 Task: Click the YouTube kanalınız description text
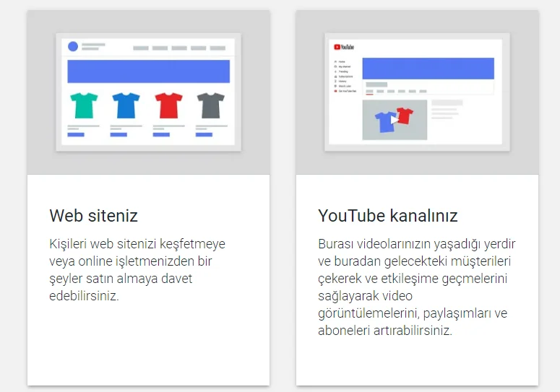click(417, 287)
